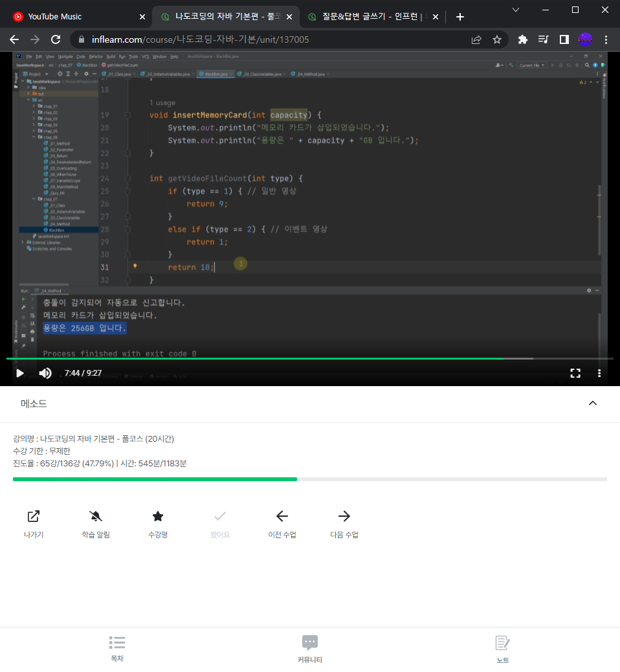Open media control icon in toolbar
Screen dimensions: 620x672
click(543, 39)
